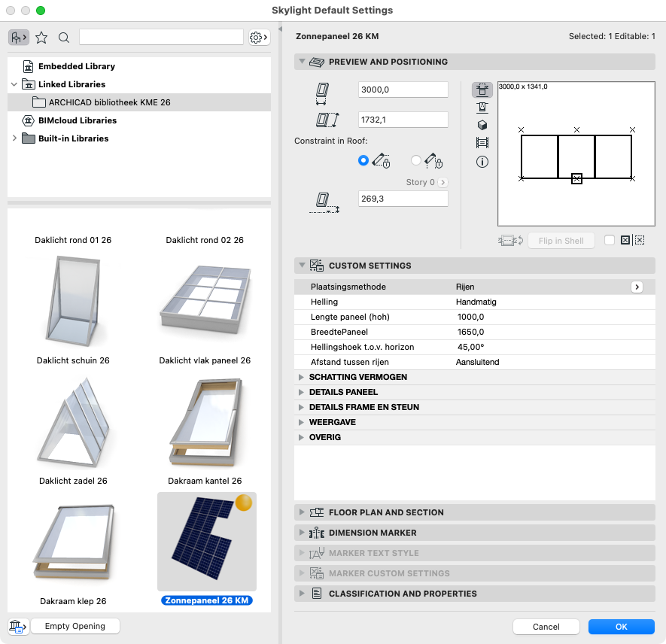This screenshot has width=666, height=644.
Task: Click the search magnifier icon
Action: 64,38
